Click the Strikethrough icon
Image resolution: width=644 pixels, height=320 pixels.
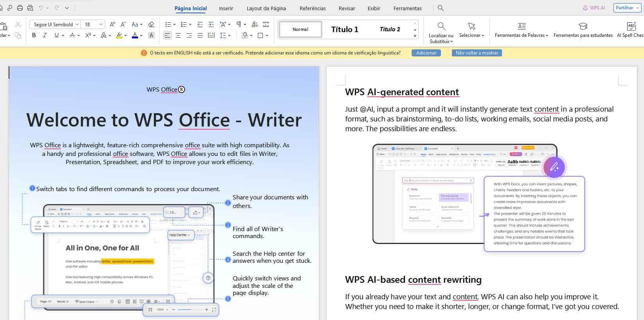click(x=72, y=35)
